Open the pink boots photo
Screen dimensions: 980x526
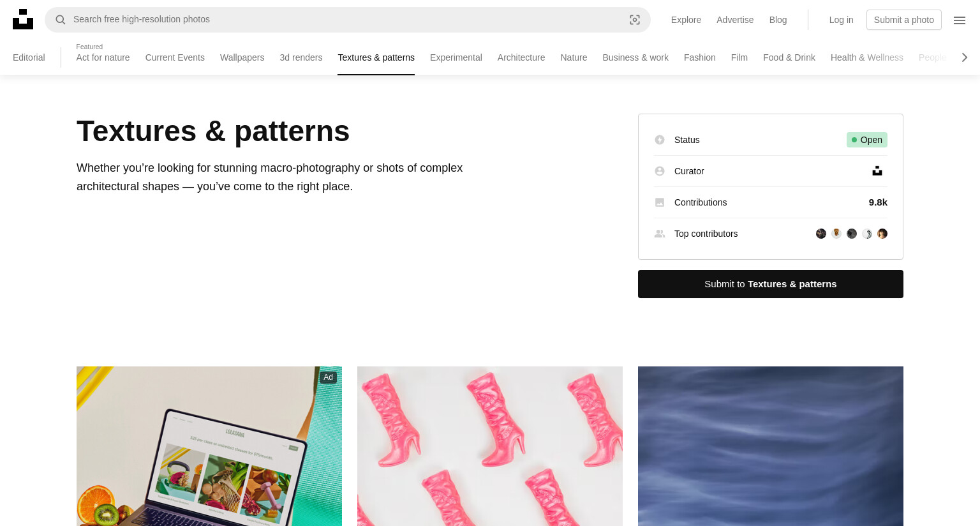tap(490, 446)
